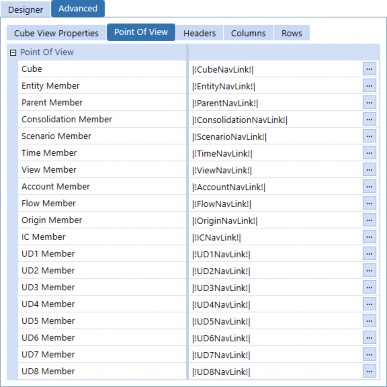
Task: Edit the |!UD1NavLink!| value field
Action: coord(276,254)
